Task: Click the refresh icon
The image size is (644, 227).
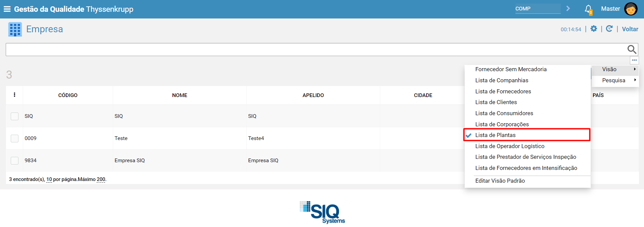Action: click(609, 29)
